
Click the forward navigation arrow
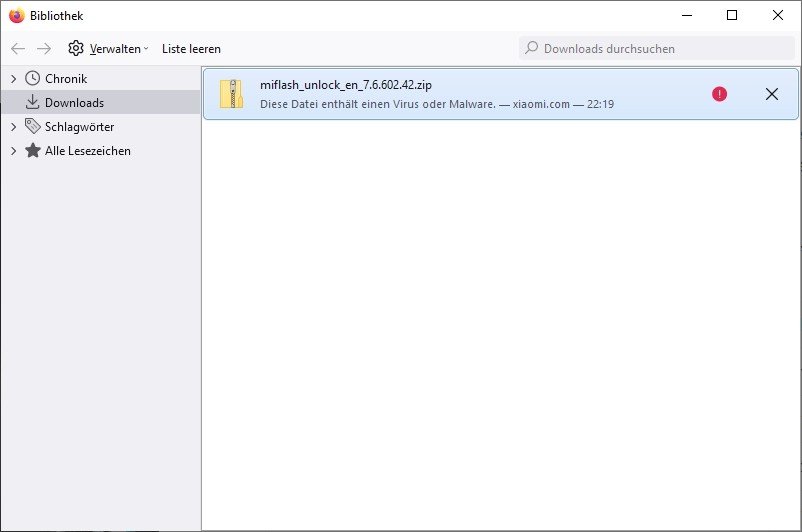point(44,48)
